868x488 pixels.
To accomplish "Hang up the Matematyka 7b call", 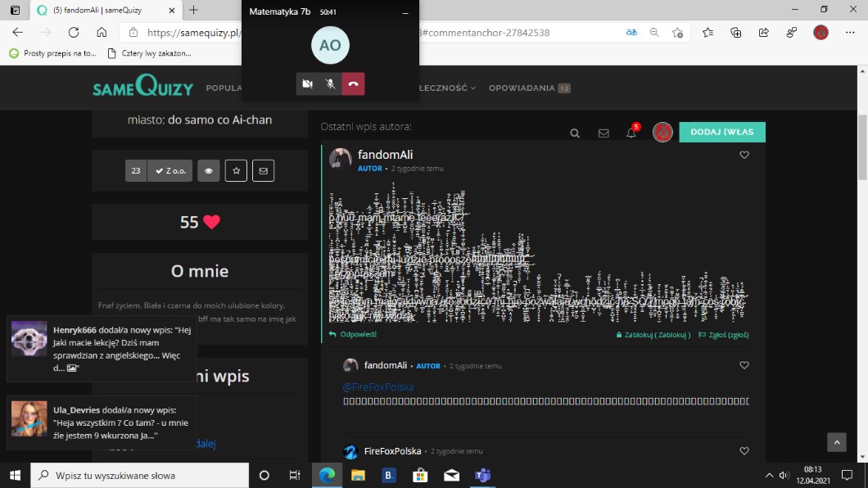I will 353,84.
